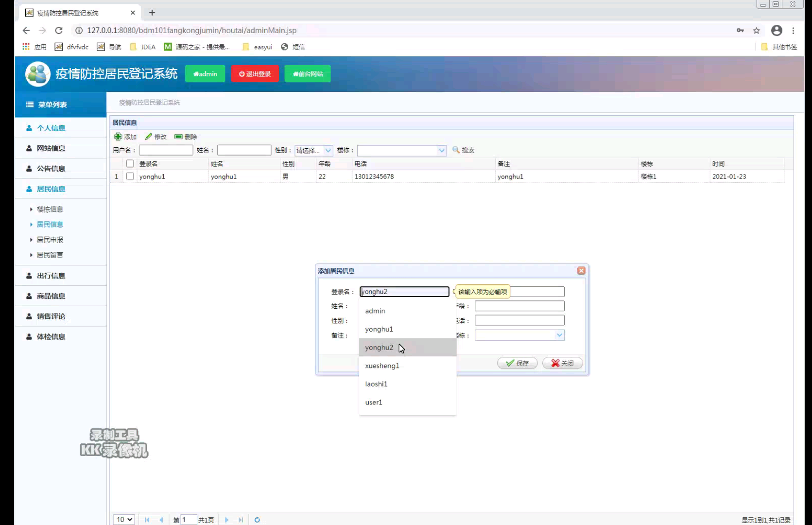This screenshot has height=525, width=812.
Task: Open the building dropdown in the dialog
Action: [559, 335]
